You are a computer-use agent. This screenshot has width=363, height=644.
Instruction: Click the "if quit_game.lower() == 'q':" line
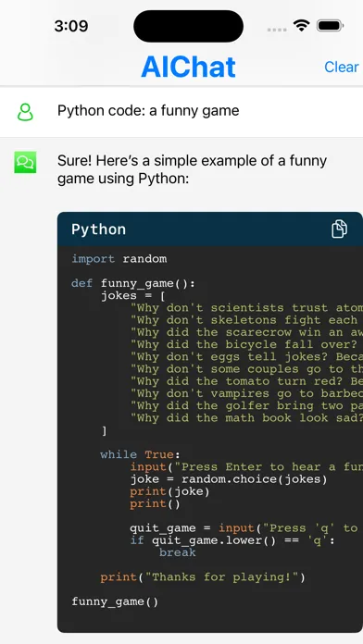coord(232,540)
